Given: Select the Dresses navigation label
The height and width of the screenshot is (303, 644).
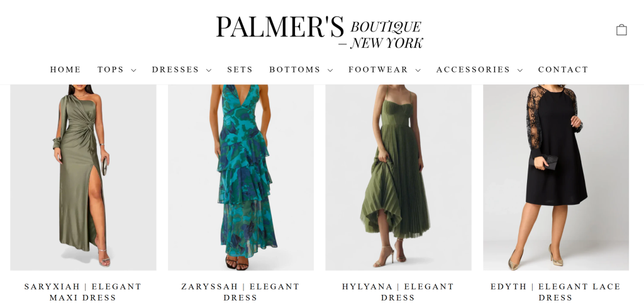Looking at the screenshot, I should [175, 69].
